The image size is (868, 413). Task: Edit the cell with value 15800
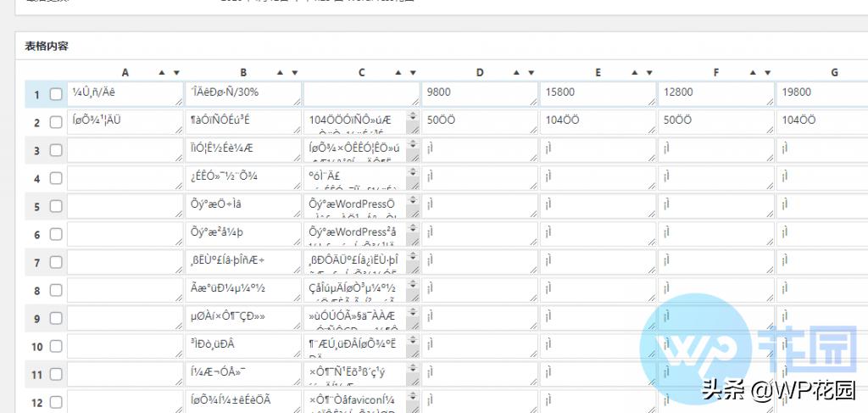point(597,92)
